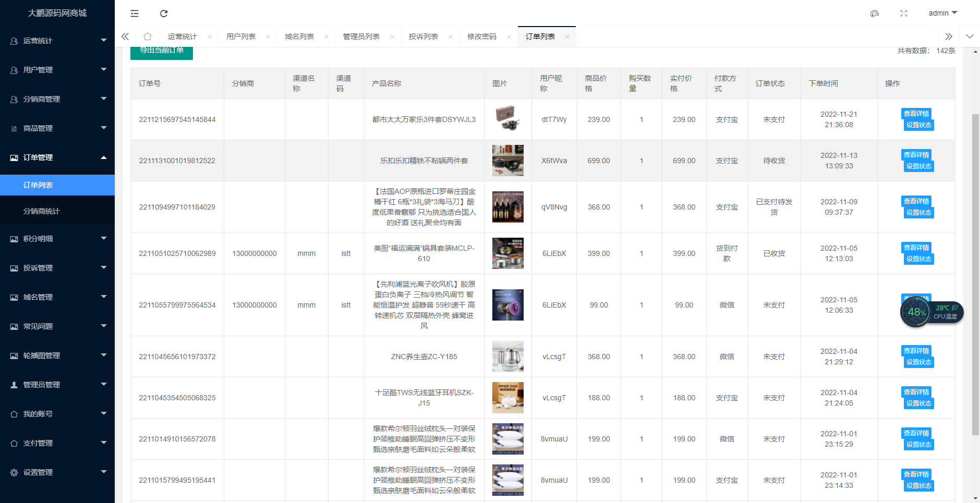The image size is (980, 503).
Task: Open the admin account dropdown
Action: point(942,13)
